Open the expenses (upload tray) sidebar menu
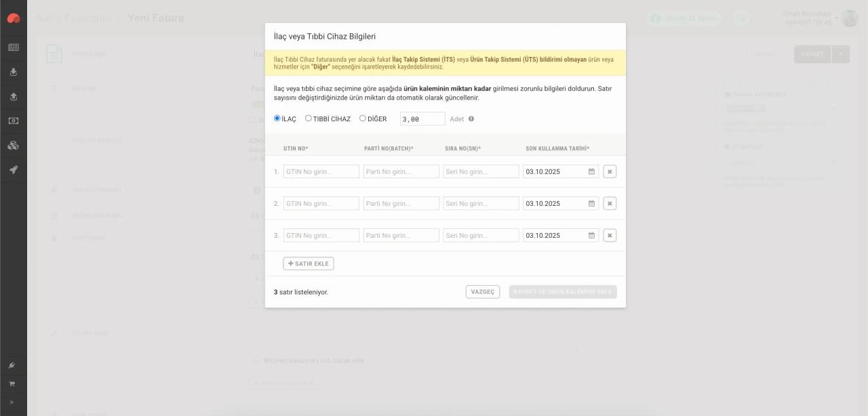Screen dimensions: 868x416 coord(14,96)
